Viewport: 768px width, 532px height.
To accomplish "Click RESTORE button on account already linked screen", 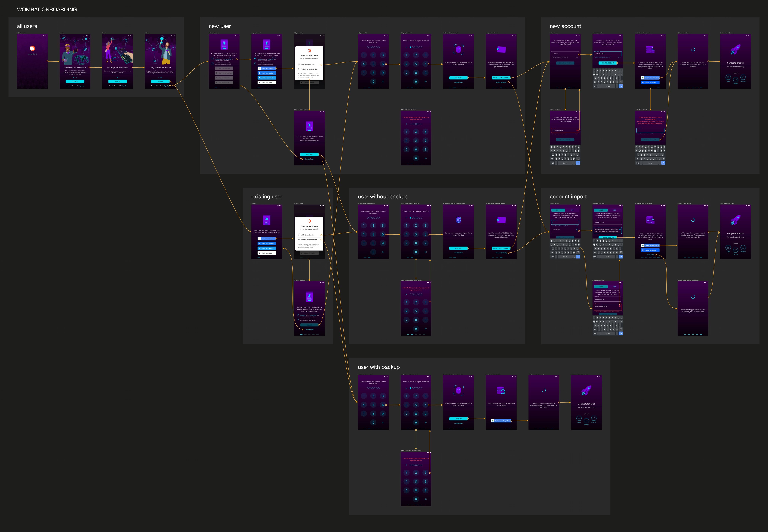I will pos(309,154).
